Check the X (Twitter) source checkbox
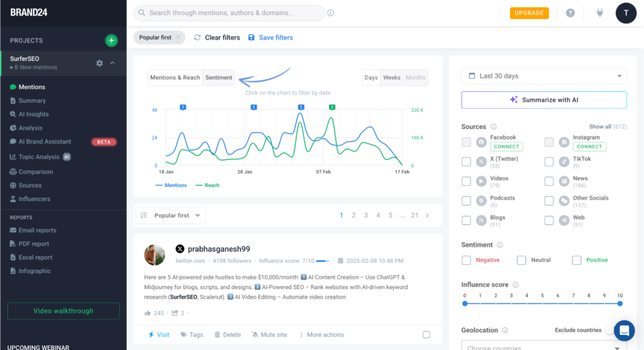 pyautogui.click(x=466, y=162)
